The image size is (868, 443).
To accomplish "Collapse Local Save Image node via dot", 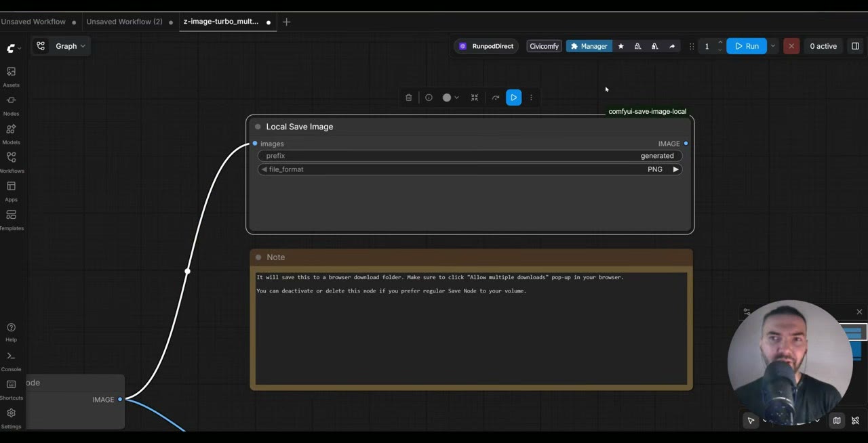I will tap(258, 127).
